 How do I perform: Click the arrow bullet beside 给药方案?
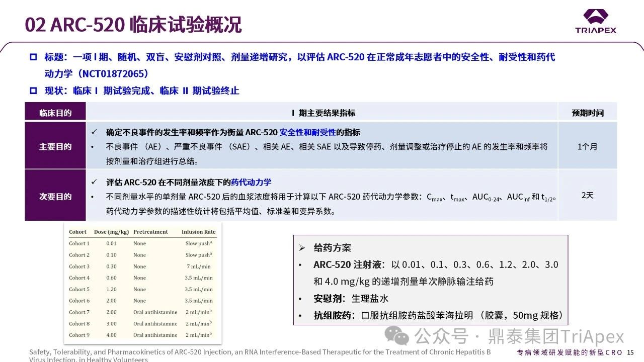pyautogui.click(x=302, y=248)
